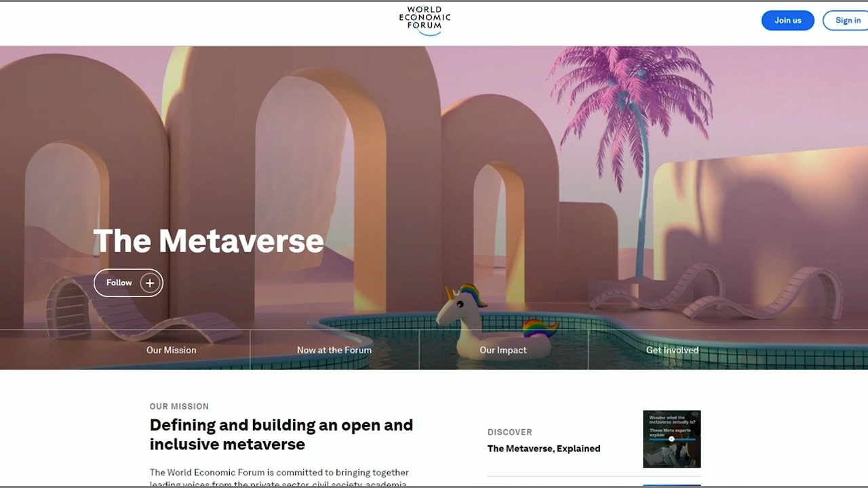Switch to Now at the Forum tab
The height and width of the screenshot is (488, 868).
334,350
